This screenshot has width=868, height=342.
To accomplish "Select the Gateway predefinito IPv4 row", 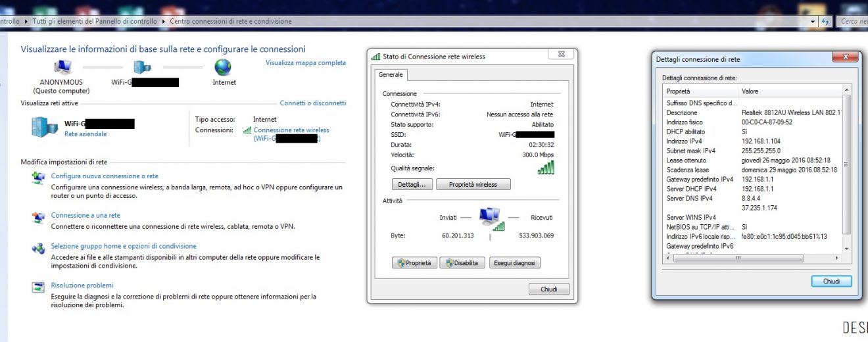I will click(x=752, y=179).
